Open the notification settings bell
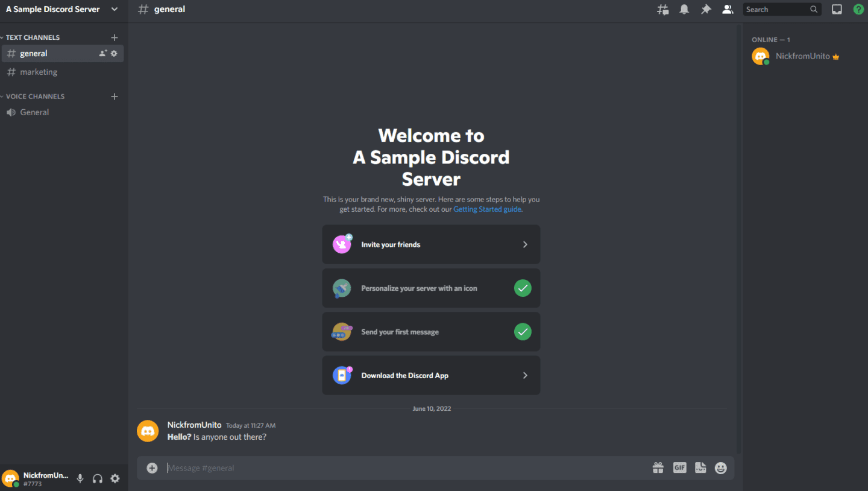Image resolution: width=868 pixels, height=491 pixels. tap(684, 9)
